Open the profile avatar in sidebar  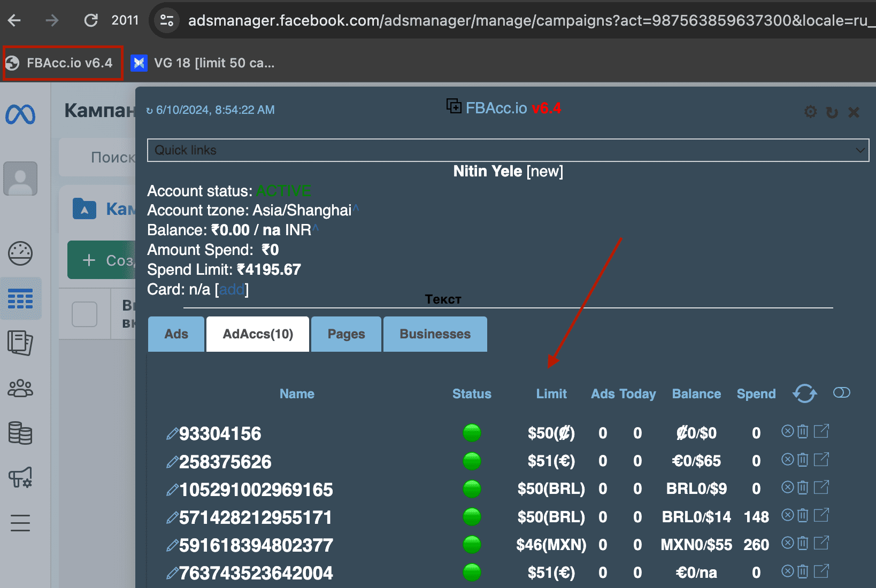[20, 179]
